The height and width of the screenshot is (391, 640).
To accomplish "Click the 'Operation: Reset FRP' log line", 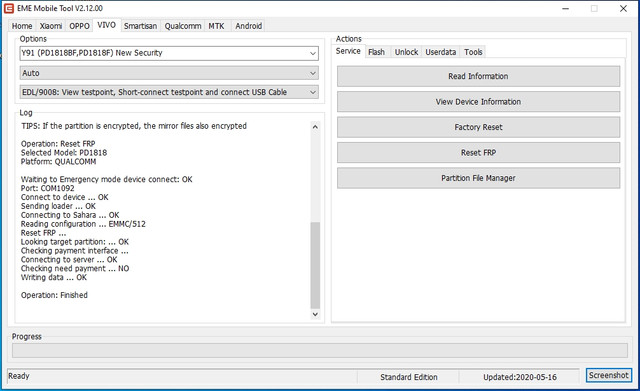I will (58, 144).
